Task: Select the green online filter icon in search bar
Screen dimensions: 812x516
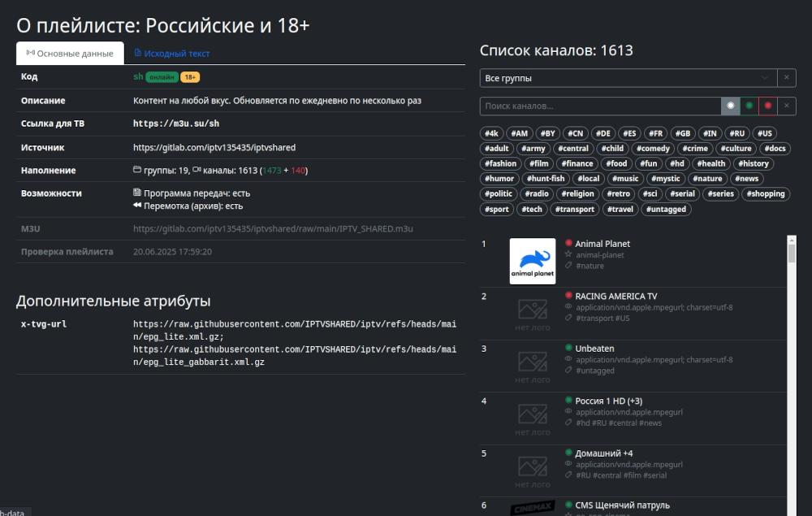Action: [x=748, y=105]
